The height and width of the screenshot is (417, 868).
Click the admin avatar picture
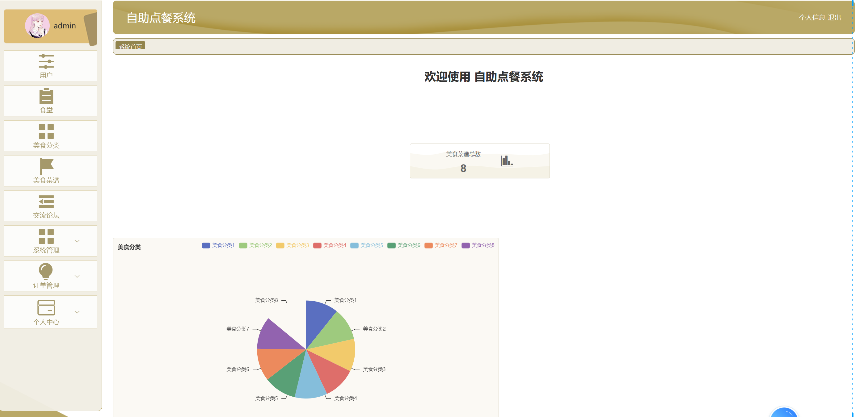pyautogui.click(x=37, y=26)
